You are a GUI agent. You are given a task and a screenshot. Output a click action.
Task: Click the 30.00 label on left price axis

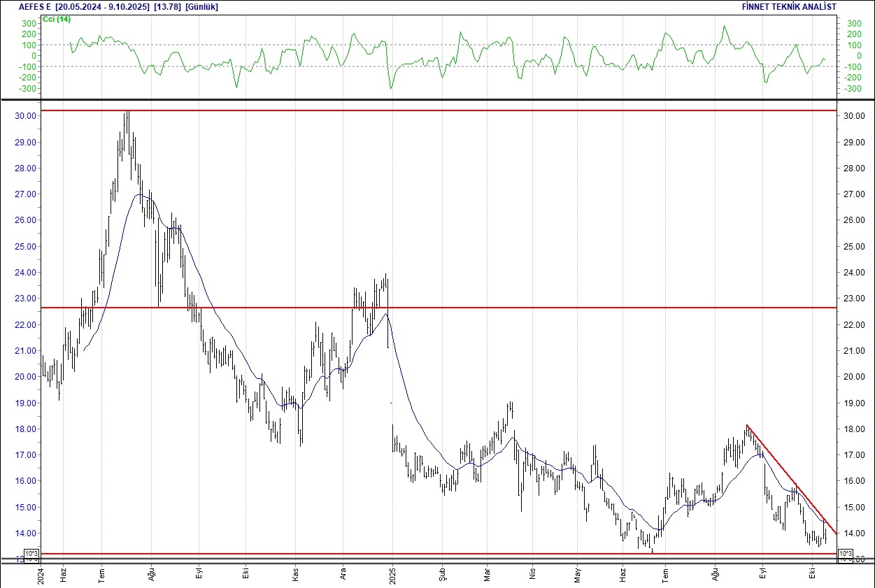pos(24,116)
